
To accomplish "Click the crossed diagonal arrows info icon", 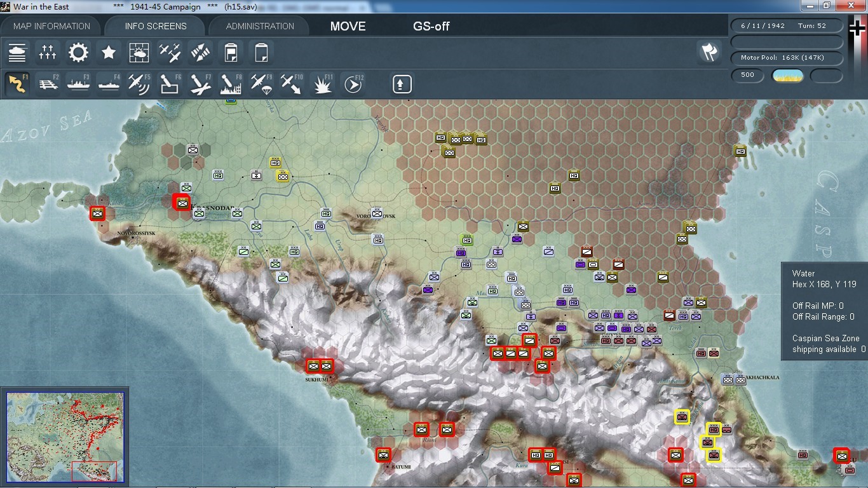I will point(200,52).
